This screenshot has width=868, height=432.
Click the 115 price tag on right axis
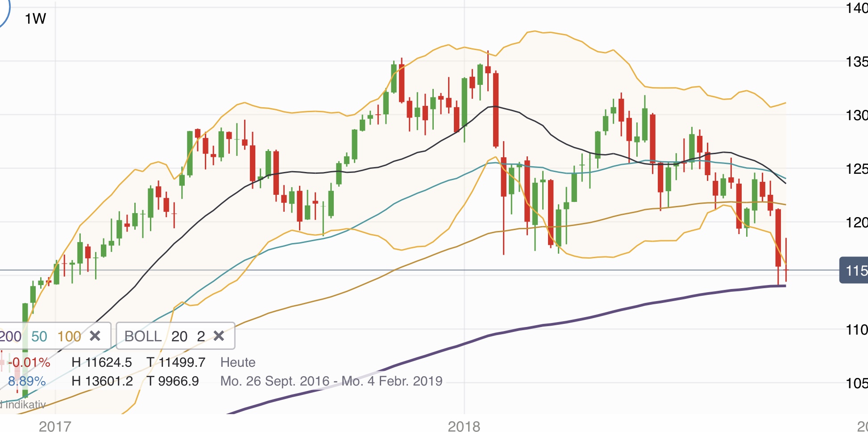tap(857, 271)
